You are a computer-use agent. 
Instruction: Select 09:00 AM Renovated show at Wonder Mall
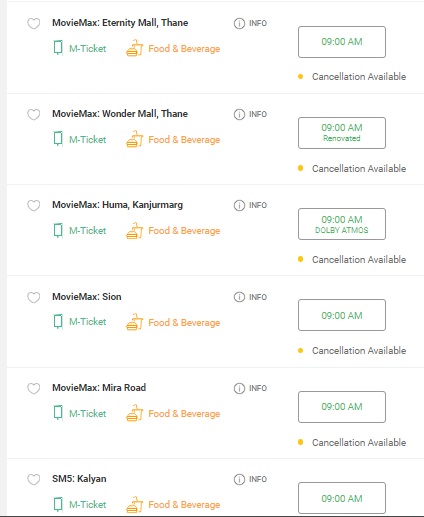click(x=342, y=133)
